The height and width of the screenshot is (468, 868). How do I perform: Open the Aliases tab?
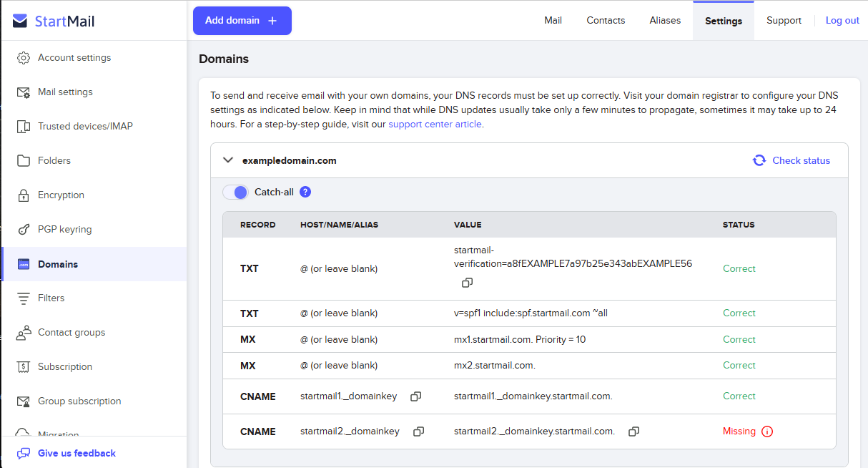click(665, 20)
